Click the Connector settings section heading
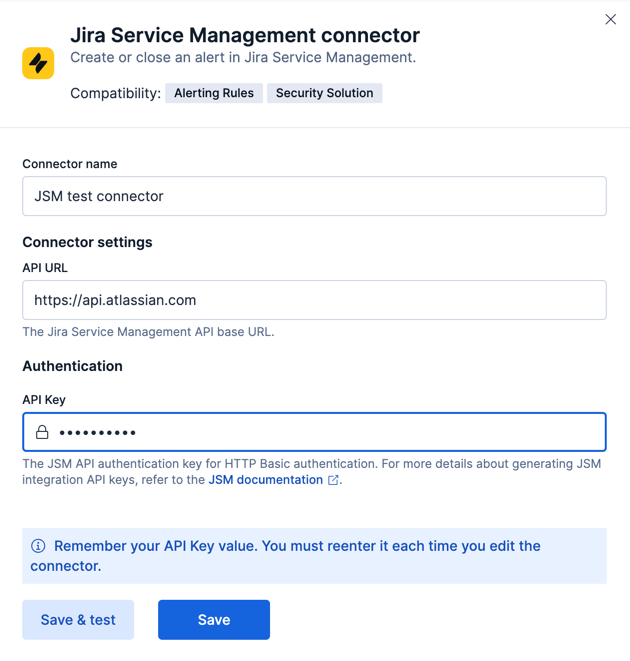The width and height of the screenshot is (630, 661). click(87, 242)
